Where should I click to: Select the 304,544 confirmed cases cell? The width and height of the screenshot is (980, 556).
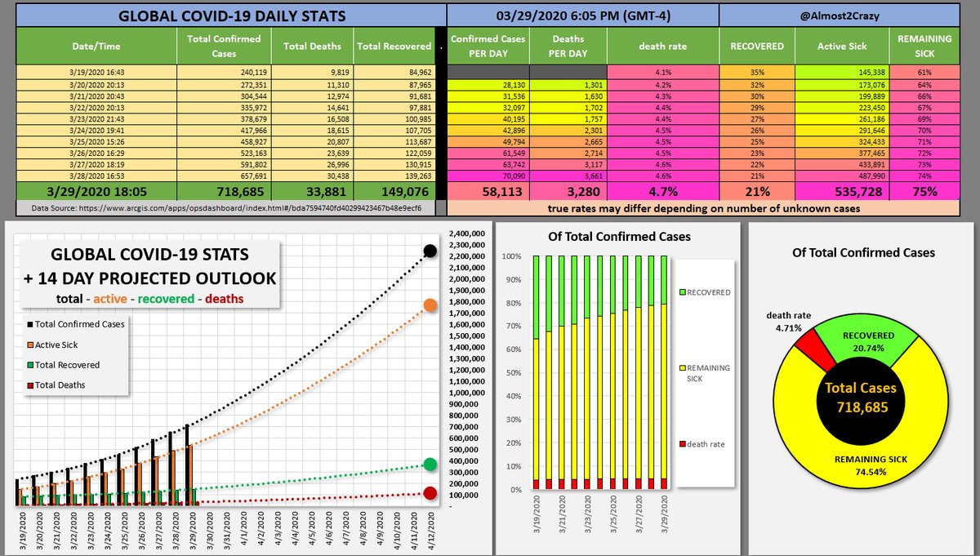pos(225,95)
